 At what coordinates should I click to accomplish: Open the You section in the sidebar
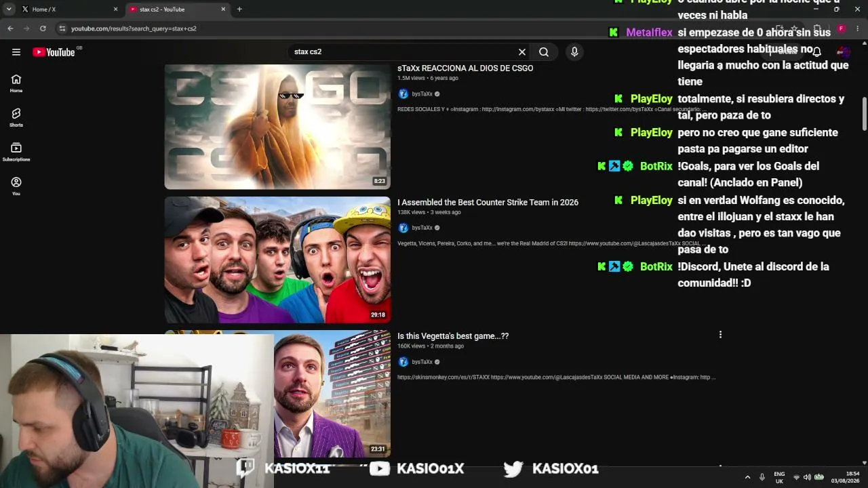pyautogui.click(x=16, y=186)
